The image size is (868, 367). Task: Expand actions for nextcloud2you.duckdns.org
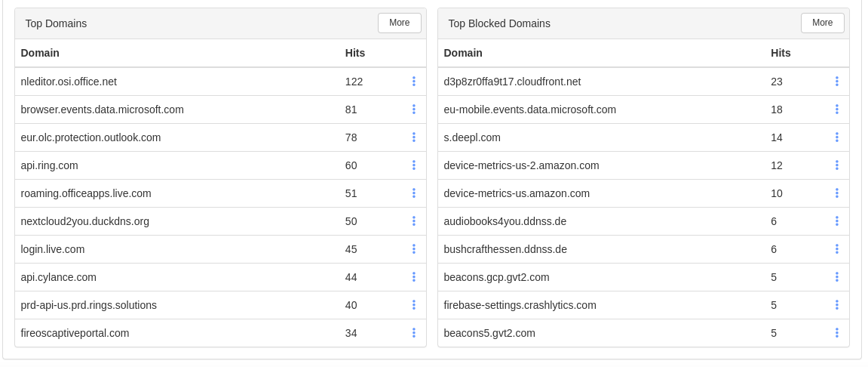coord(413,221)
